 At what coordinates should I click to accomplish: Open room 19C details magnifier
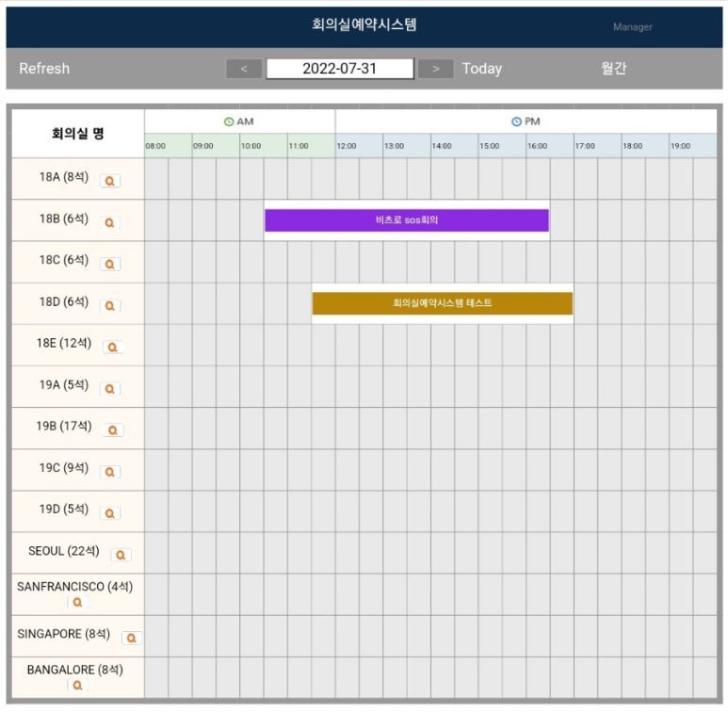110,472
